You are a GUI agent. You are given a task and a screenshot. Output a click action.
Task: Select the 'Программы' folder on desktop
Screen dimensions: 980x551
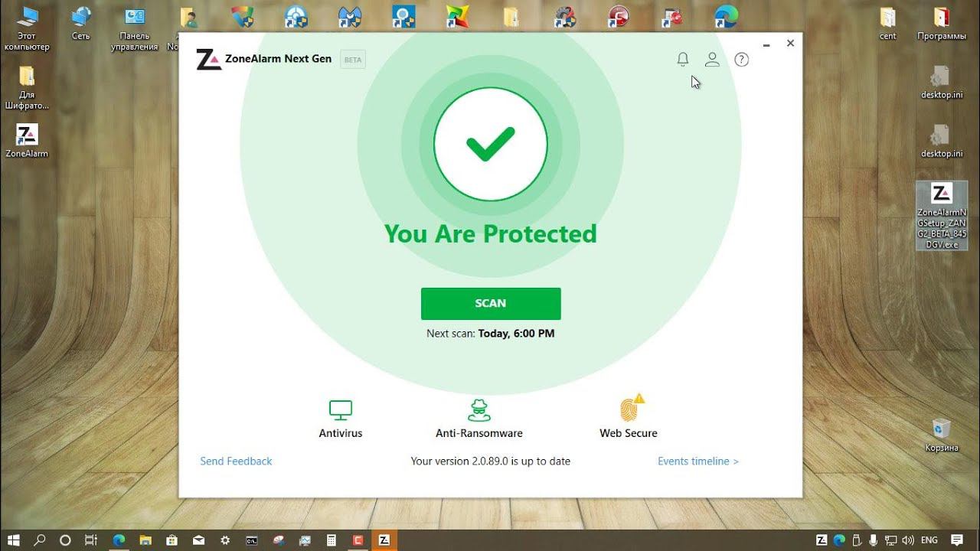[942, 23]
